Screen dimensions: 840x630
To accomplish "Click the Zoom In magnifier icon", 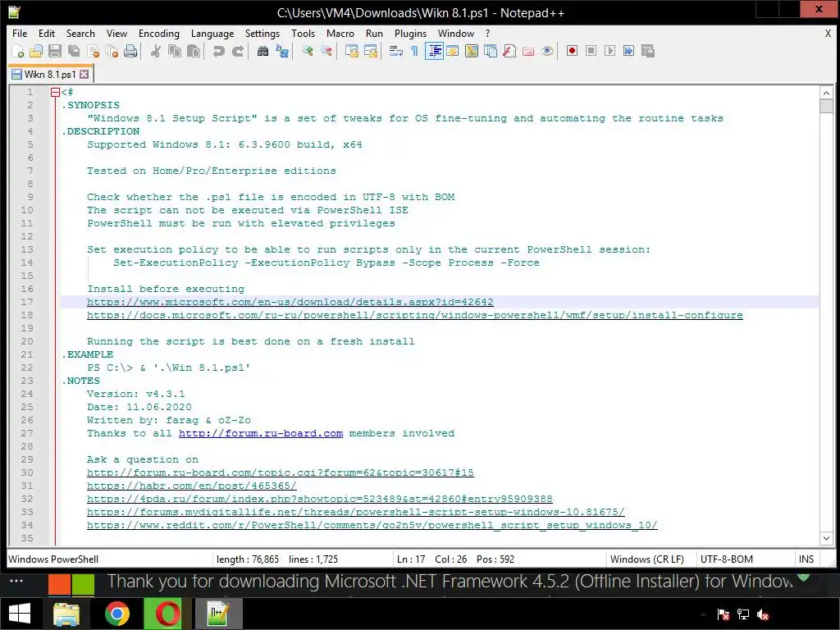I will 307,51.
